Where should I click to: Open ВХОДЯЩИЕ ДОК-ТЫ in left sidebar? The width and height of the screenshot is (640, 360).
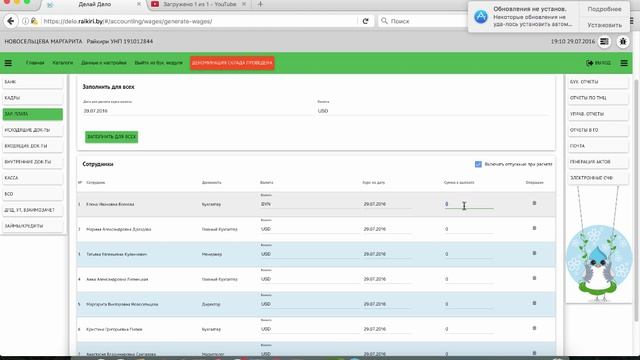click(33, 146)
